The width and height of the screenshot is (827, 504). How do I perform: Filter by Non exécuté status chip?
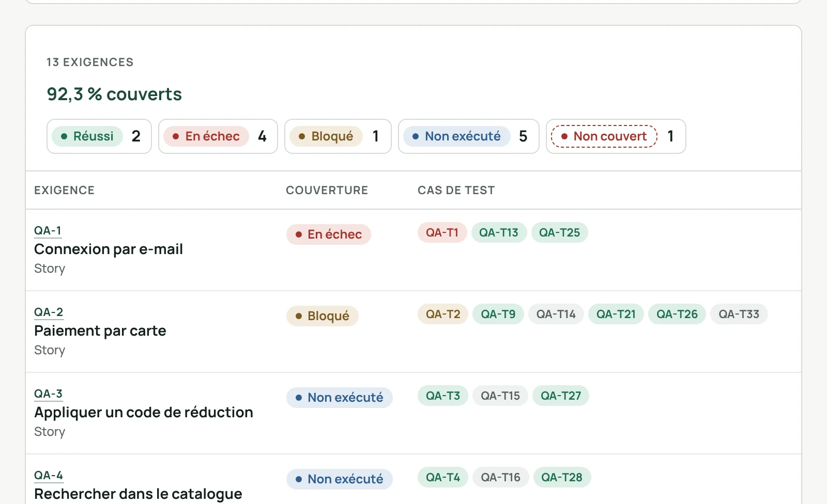point(469,136)
